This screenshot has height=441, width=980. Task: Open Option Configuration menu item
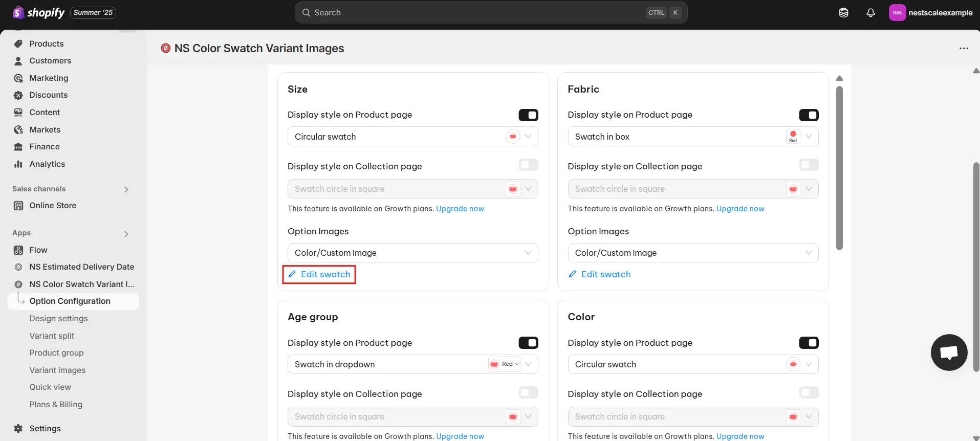(73, 301)
